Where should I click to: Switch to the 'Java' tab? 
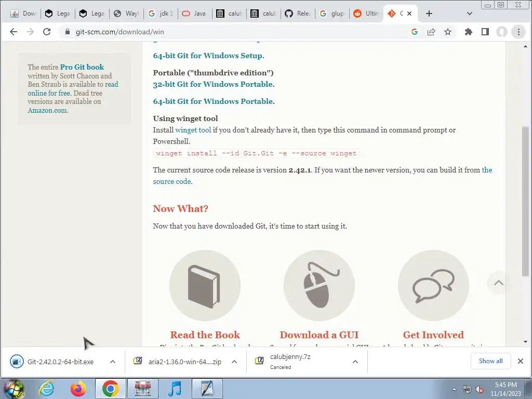coord(195,14)
